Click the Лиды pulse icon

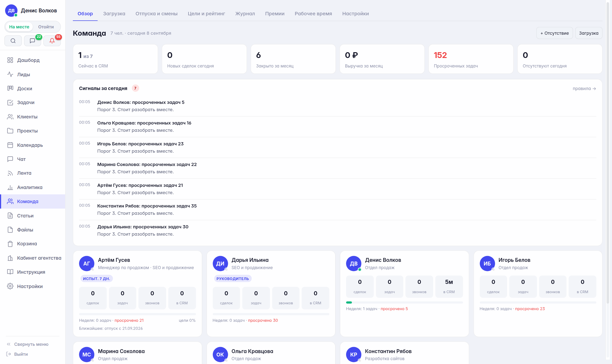pos(10,74)
